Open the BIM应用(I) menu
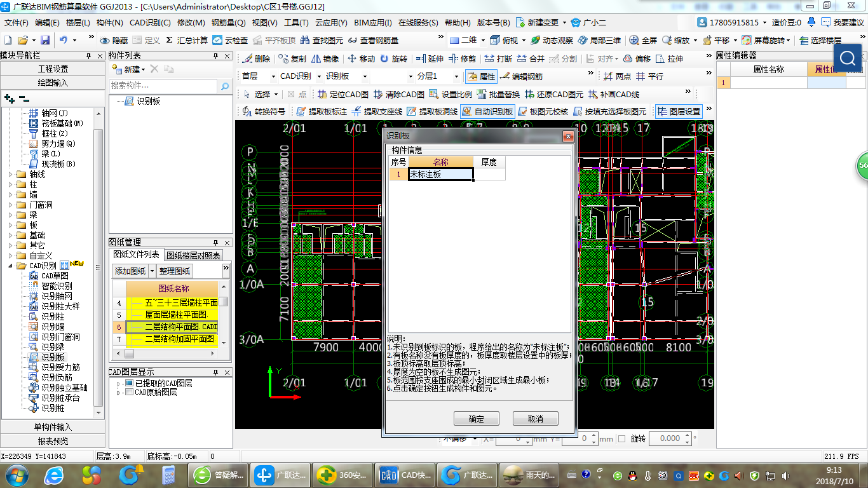The width and height of the screenshot is (868, 488). pyautogui.click(x=372, y=22)
